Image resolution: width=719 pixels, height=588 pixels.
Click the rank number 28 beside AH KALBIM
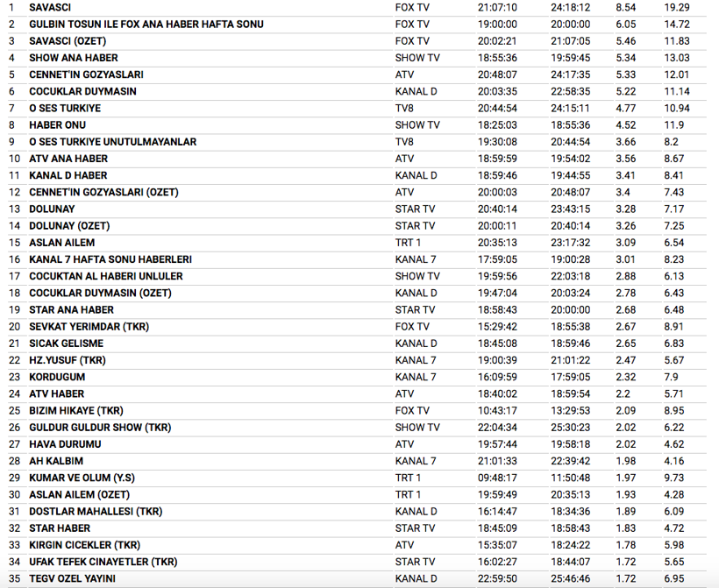pos(13,461)
